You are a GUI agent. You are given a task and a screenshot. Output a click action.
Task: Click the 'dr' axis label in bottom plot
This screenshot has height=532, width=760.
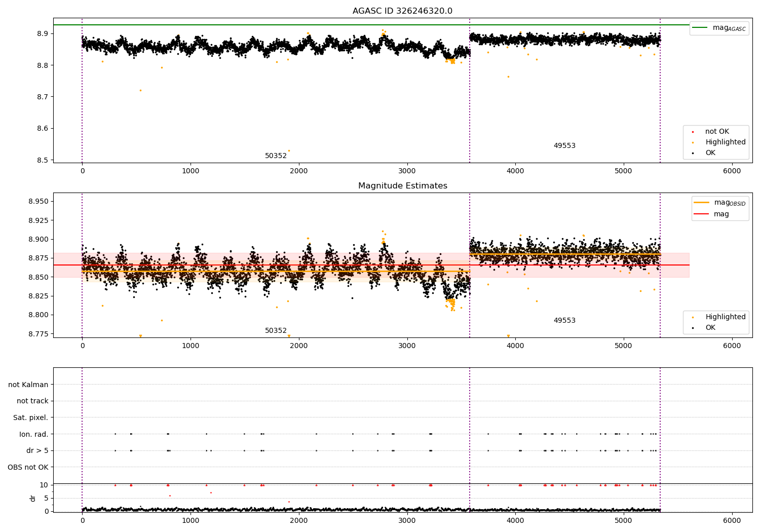pyautogui.click(x=33, y=498)
